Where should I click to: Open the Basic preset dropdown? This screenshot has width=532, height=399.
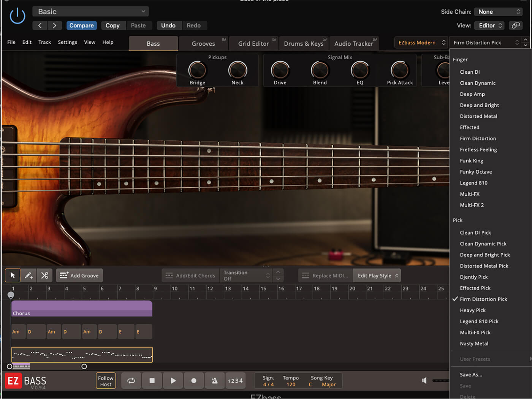(x=90, y=11)
